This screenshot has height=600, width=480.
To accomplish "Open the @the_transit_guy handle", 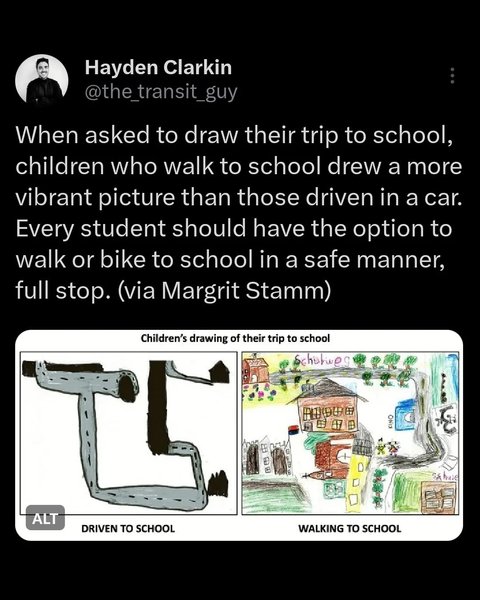I will [161, 92].
